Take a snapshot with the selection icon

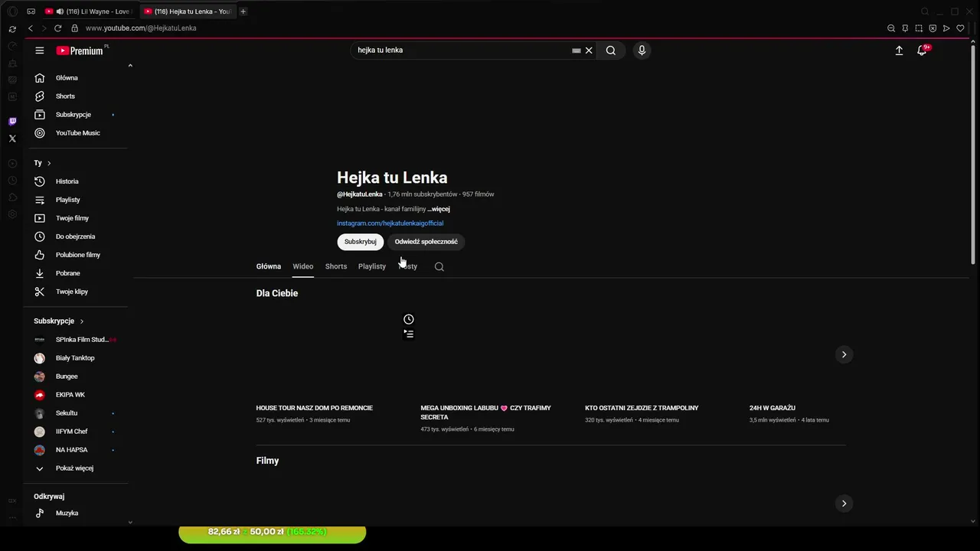(919, 28)
